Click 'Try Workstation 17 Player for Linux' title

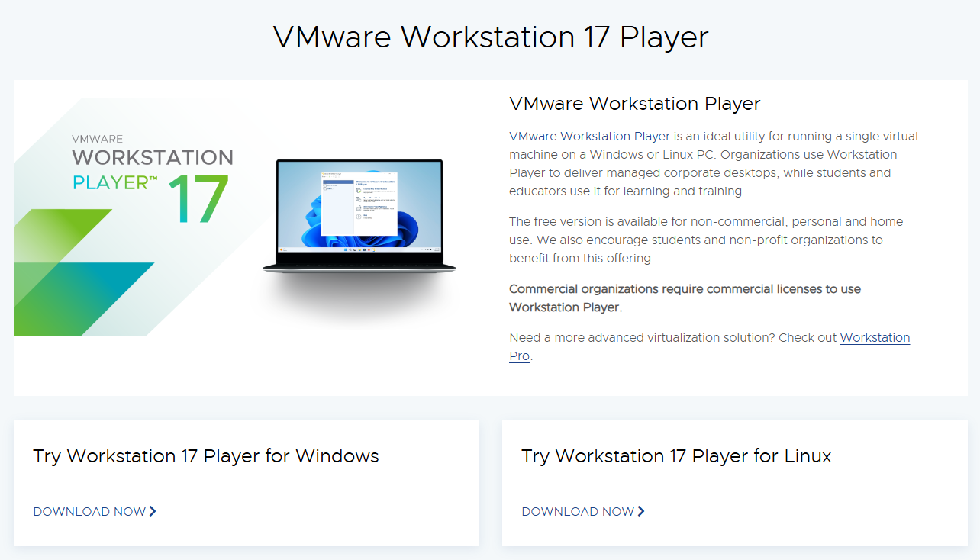click(676, 456)
